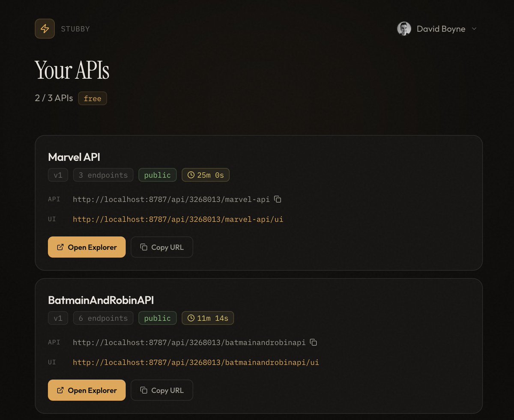Click the clock icon in Marvel's 25m timer badge

pyautogui.click(x=191, y=175)
